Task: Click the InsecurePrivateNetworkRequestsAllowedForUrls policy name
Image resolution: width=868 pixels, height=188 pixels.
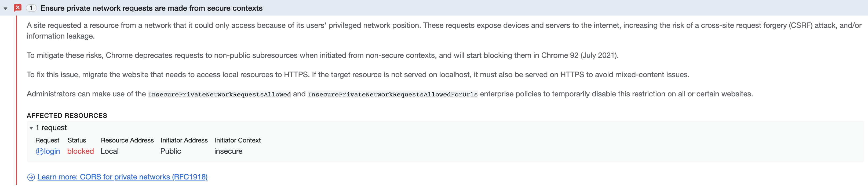Action: (393, 95)
